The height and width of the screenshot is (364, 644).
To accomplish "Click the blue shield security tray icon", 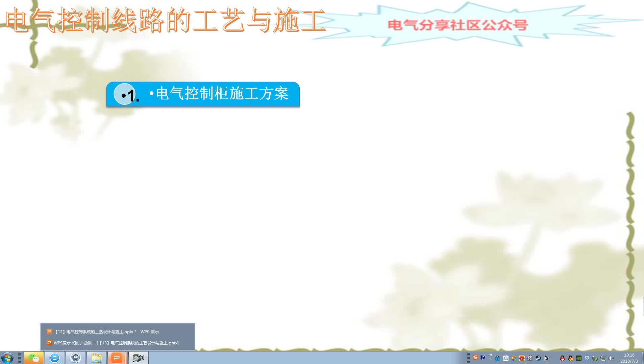I will tap(587, 358).
